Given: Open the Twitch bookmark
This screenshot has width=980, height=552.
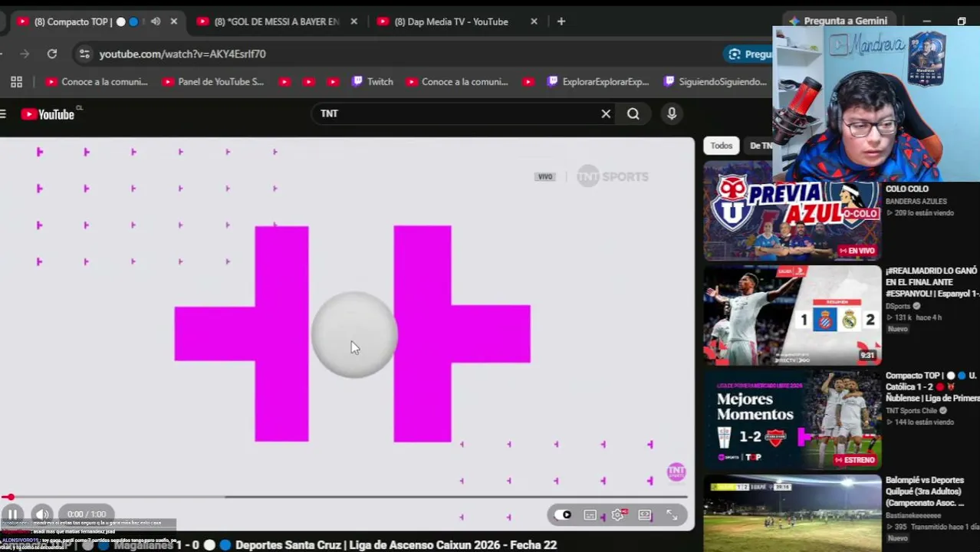Looking at the screenshot, I should [373, 82].
